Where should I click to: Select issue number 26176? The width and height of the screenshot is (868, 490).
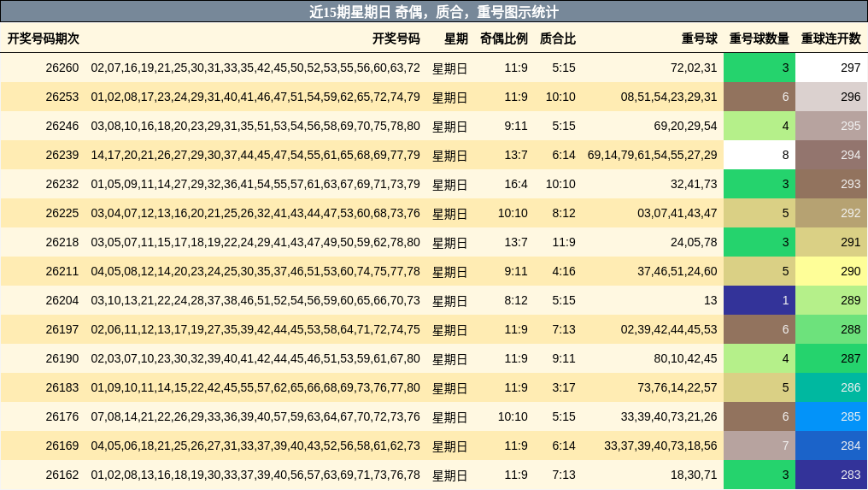(x=62, y=416)
